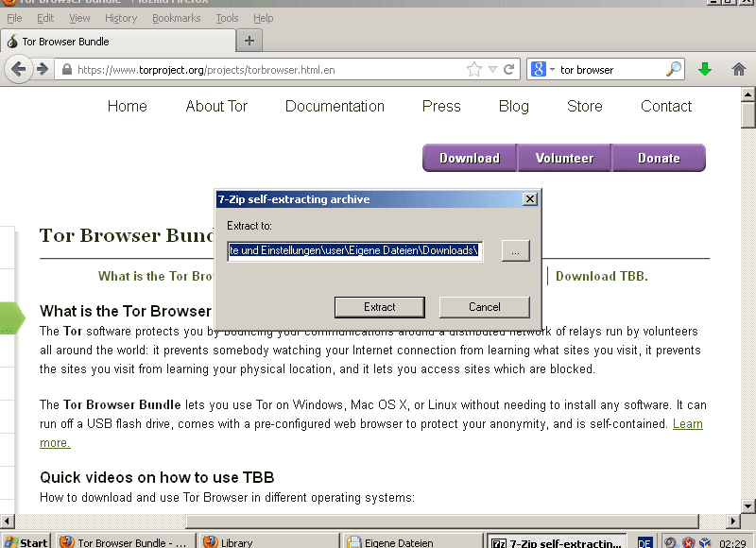
Task: Go to the Firefox home page icon
Action: [739, 69]
